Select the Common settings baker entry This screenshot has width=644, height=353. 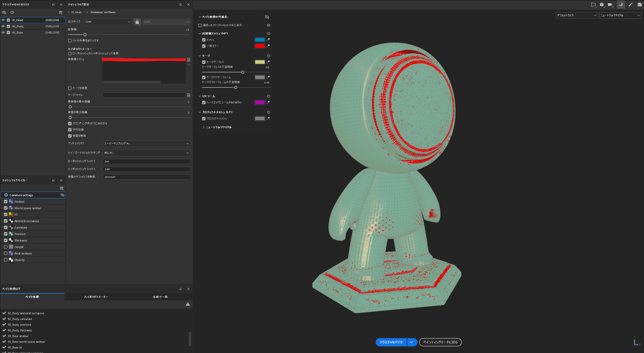(x=33, y=195)
